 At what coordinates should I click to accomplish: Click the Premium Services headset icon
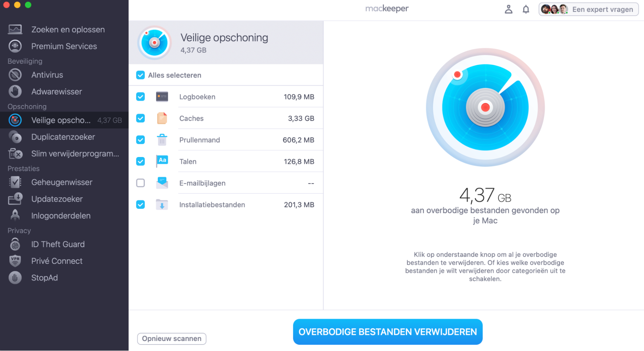(15, 46)
